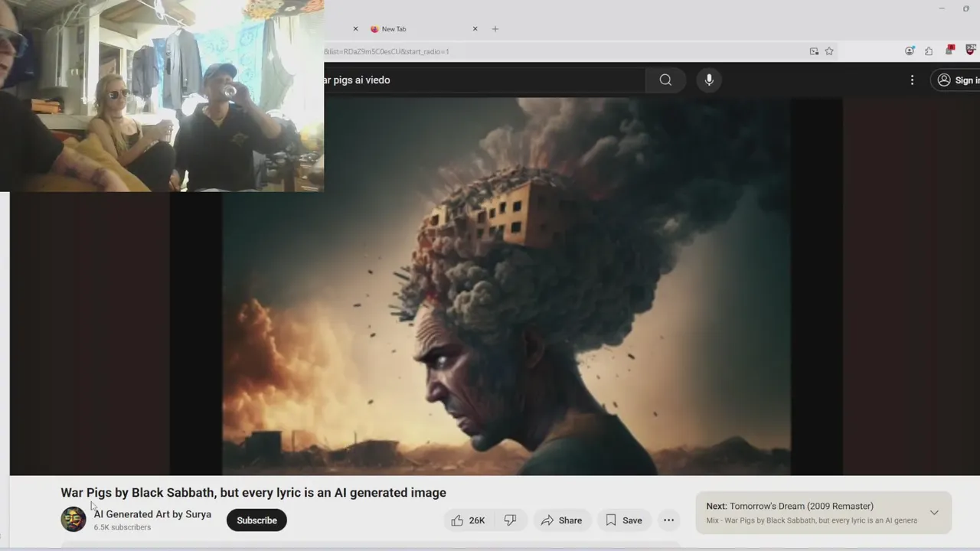
Task: Click the video title War Pigs by Black Sabbath
Action: coord(253,493)
